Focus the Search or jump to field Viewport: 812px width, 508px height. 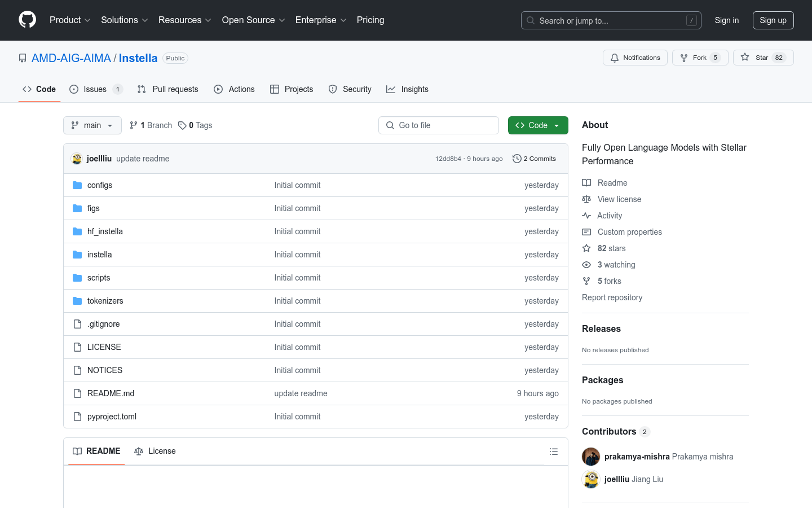click(611, 20)
